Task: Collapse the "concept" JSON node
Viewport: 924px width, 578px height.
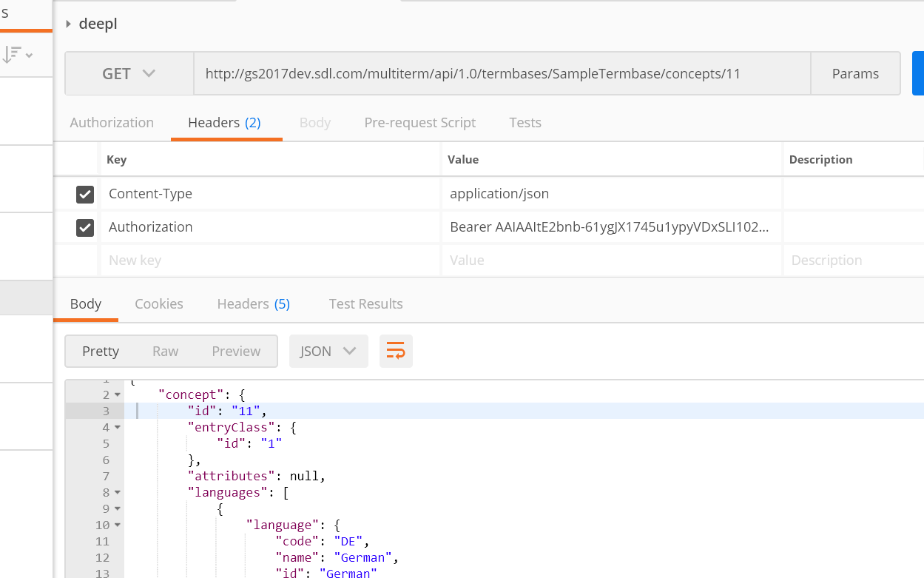Action: coord(118,395)
